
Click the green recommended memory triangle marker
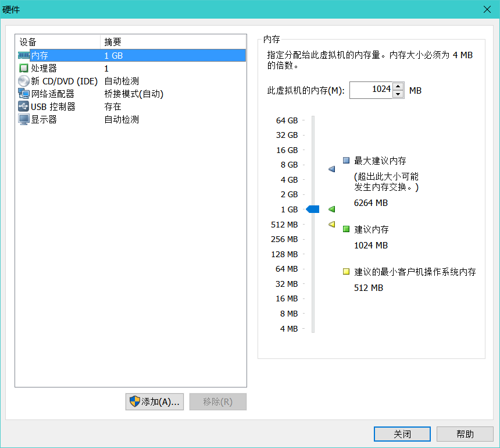click(x=331, y=209)
